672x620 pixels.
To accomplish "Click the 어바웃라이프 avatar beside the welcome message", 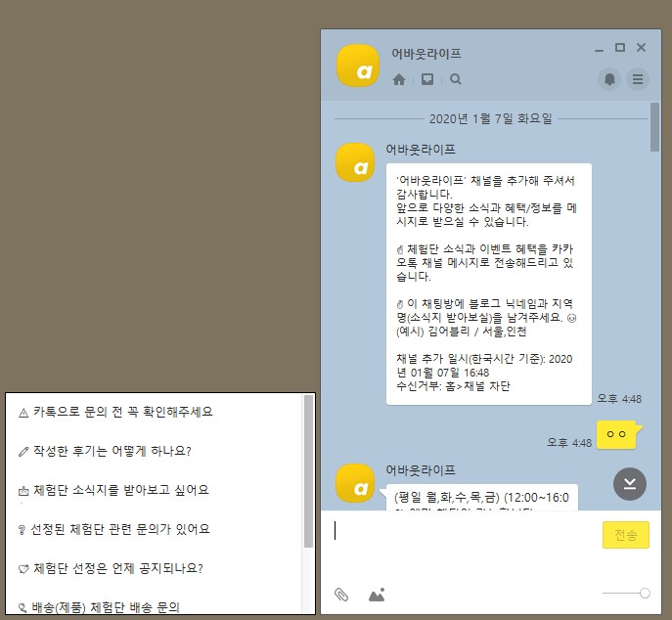I will coord(355,162).
